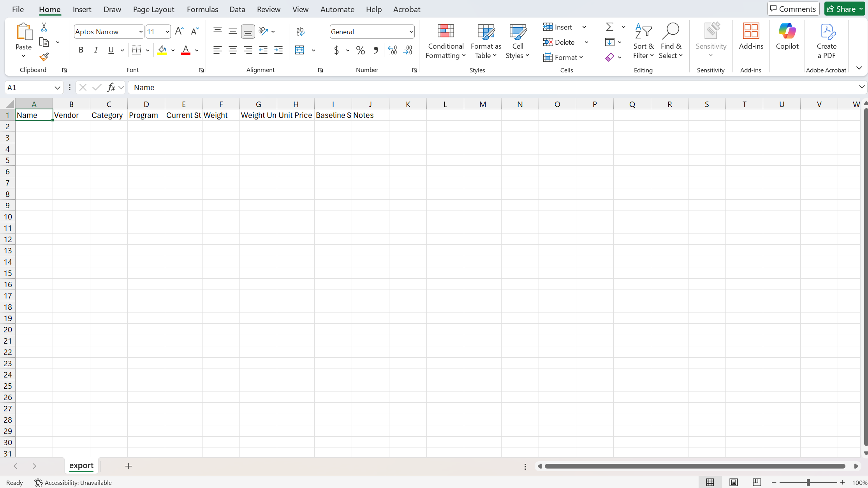Select the export sheet tab

pos(81,466)
